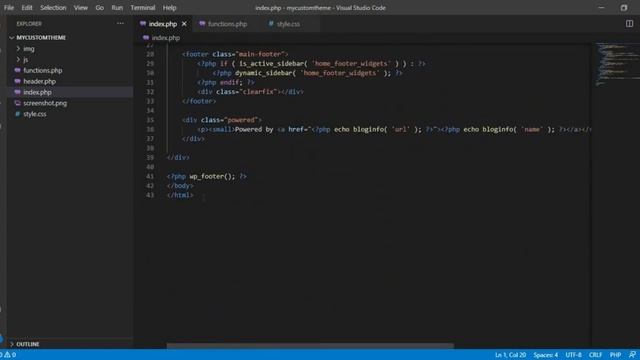640x360 pixels.
Task: Click dynamic_sidebar call on line 30
Action: click(x=265, y=73)
